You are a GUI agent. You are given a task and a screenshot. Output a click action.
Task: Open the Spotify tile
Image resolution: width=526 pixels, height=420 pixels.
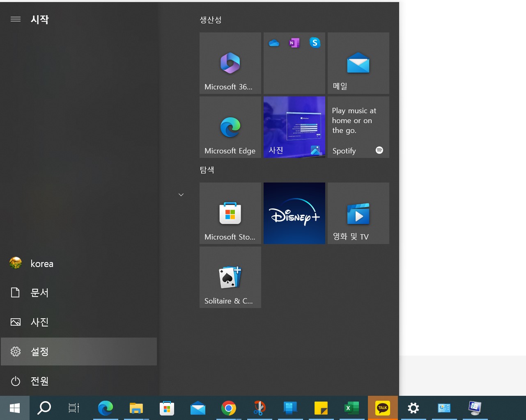point(358,127)
